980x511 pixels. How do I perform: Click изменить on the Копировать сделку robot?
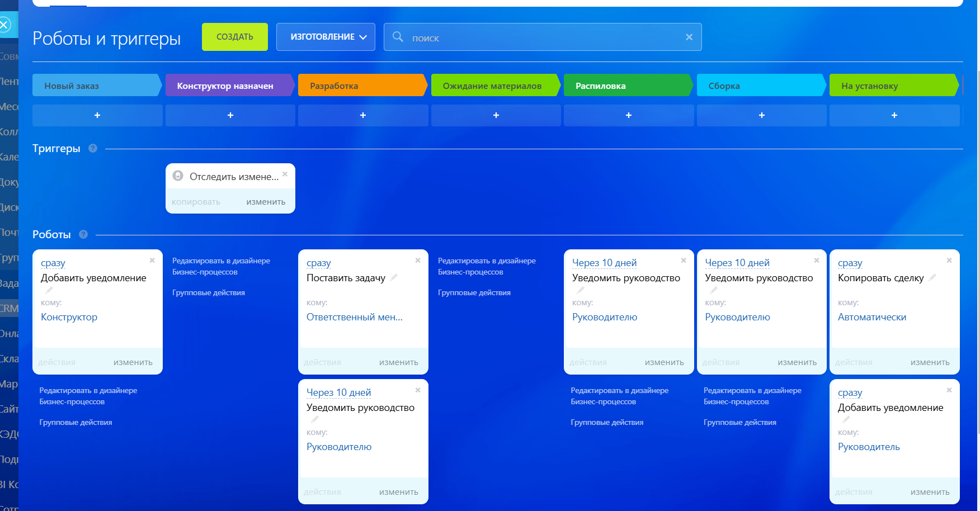(x=930, y=362)
